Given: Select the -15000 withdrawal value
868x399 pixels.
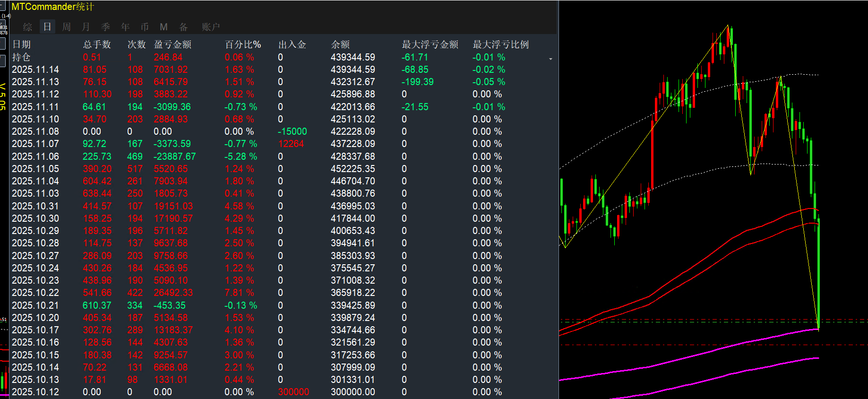Looking at the screenshot, I should (x=292, y=131).
